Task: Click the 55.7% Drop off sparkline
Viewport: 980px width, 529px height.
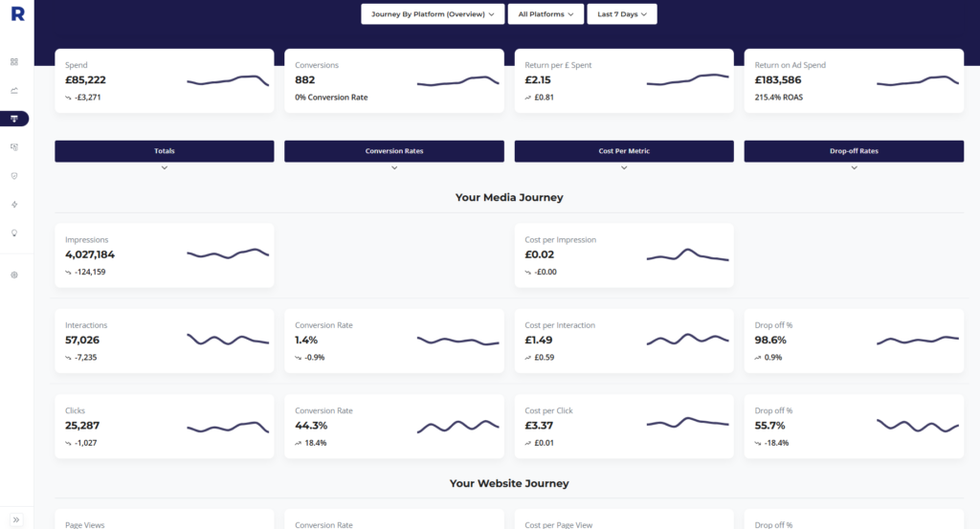Action: click(918, 426)
